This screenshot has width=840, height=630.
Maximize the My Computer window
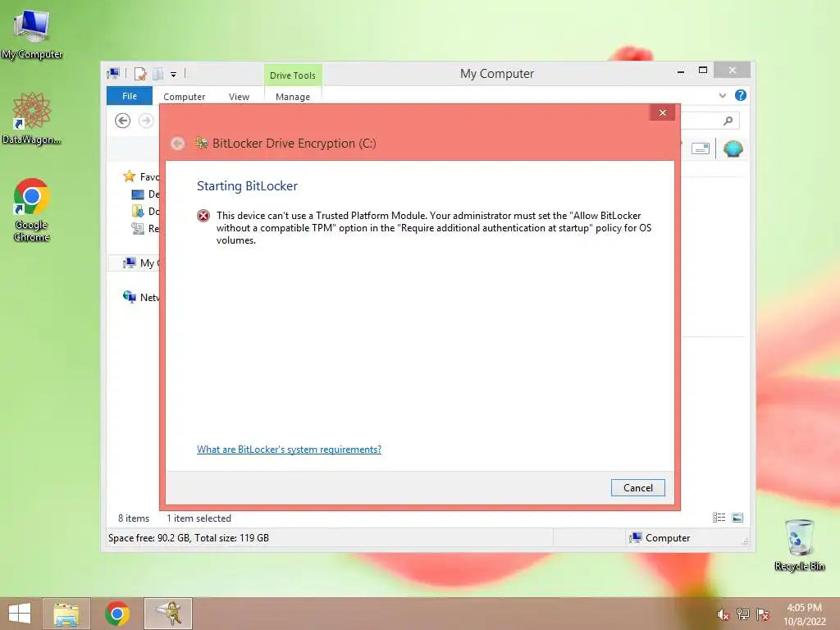[703, 71]
